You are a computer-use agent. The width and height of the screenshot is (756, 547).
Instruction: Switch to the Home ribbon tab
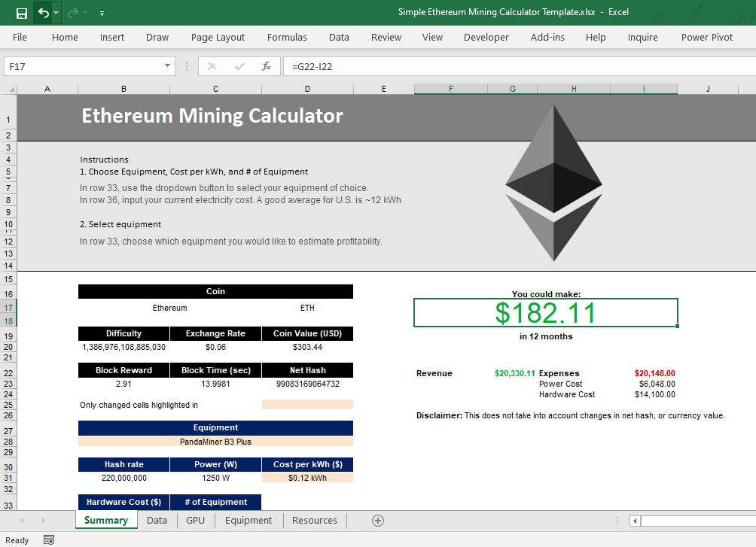65,37
